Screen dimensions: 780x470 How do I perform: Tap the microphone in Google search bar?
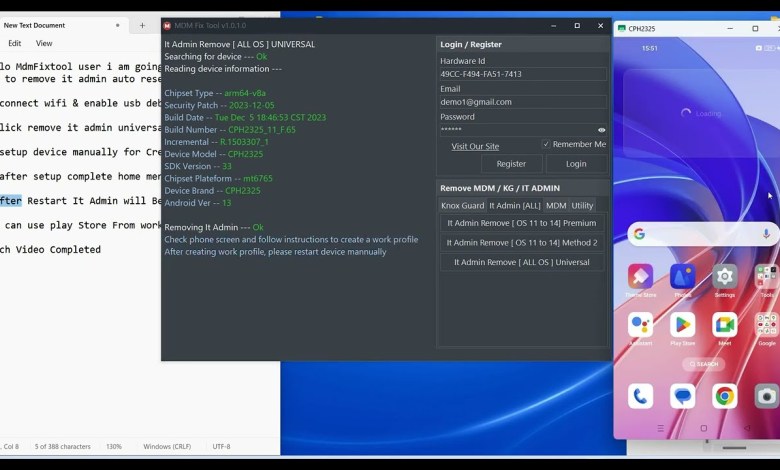766,234
